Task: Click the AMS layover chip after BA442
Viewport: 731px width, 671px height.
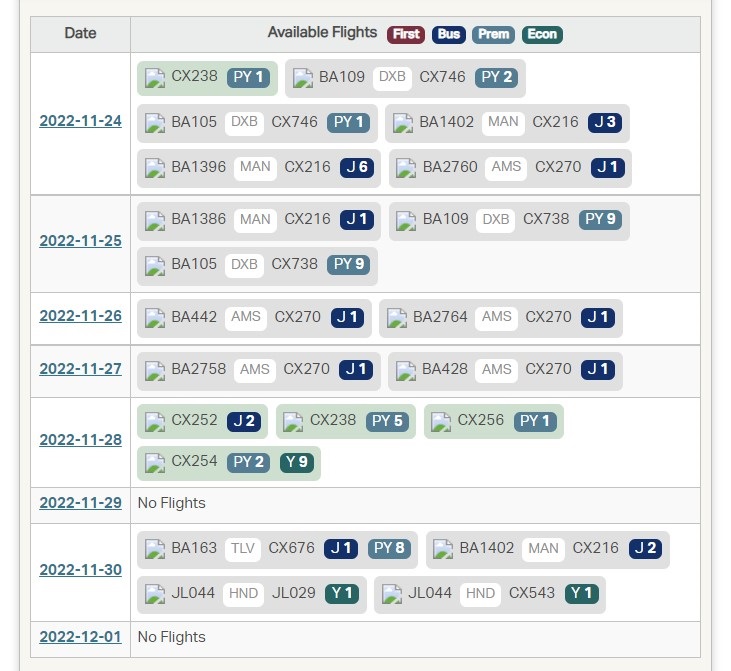Action: click(246, 317)
